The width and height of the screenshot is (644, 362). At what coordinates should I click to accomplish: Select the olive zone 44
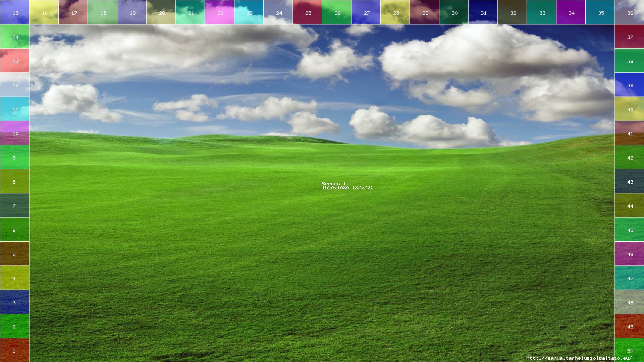629,205
